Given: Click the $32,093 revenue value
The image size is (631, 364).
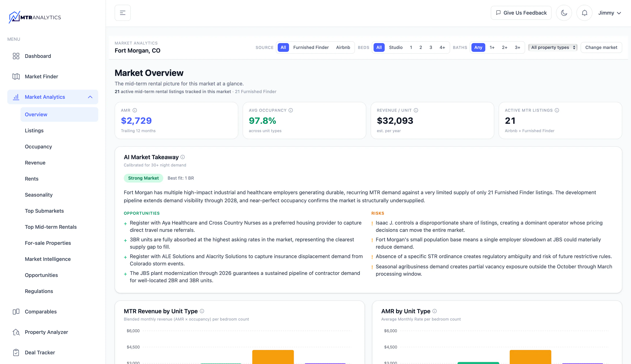Looking at the screenshot, I should point(395,121).
